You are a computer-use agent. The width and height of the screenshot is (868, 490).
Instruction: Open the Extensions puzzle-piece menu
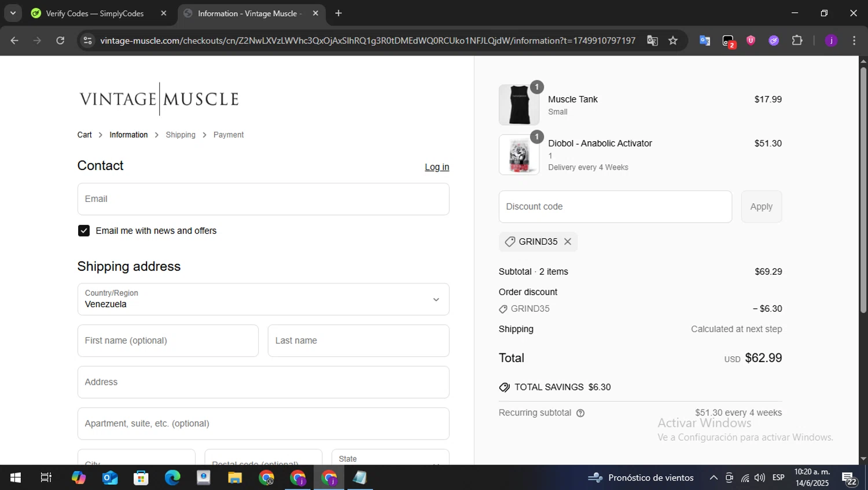(797, 40)
